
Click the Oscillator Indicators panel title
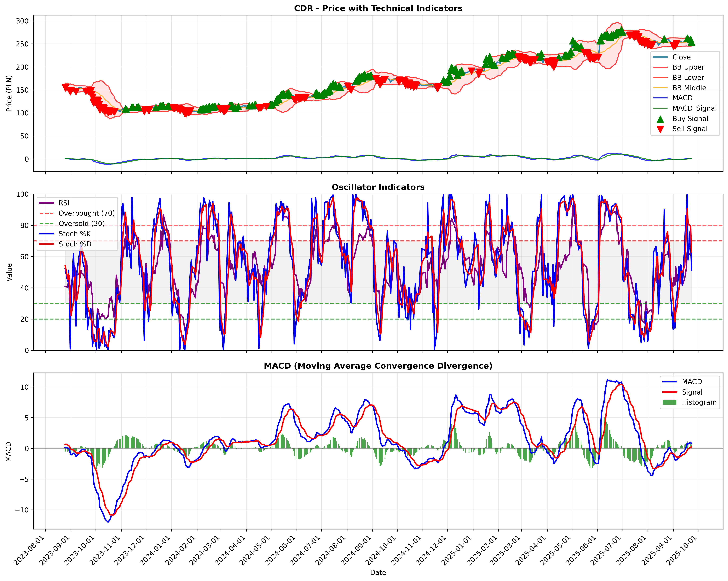tap(378, 187)
